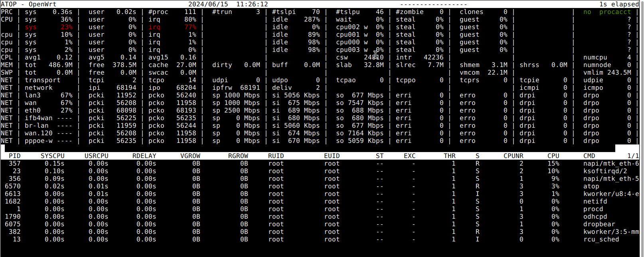
Task: Select the 0.15s SYSCPU value
Action: pyautogui.click(x=55, y=164)
